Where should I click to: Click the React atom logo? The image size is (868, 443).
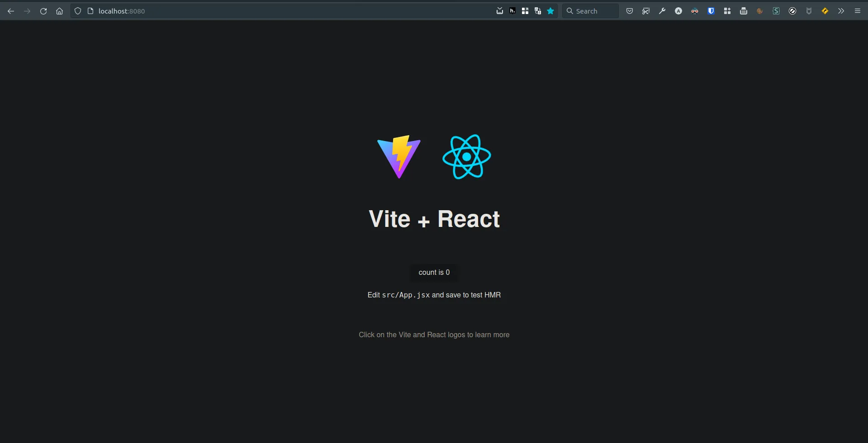[x=466, y=157]
